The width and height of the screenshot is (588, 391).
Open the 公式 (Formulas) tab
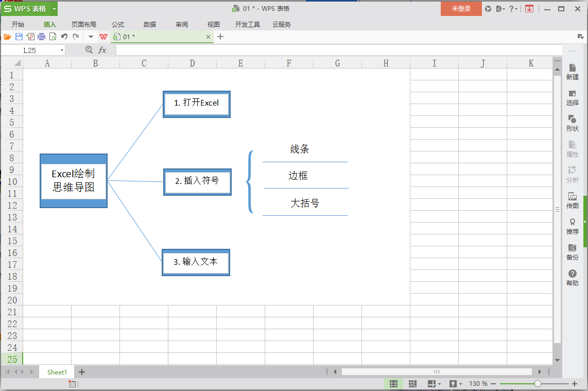(118, 24)
